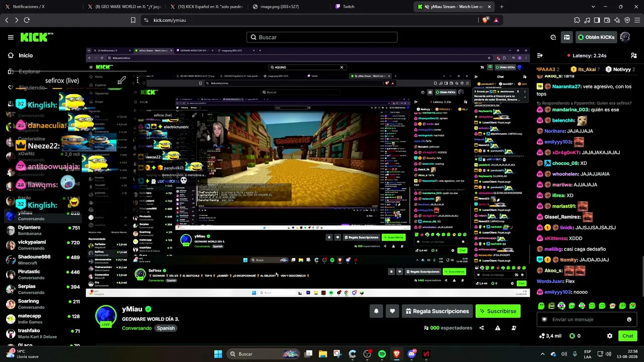Switch to the image.png tab
The width and height of the screenshot is (644, 362).
coord(289,7)
